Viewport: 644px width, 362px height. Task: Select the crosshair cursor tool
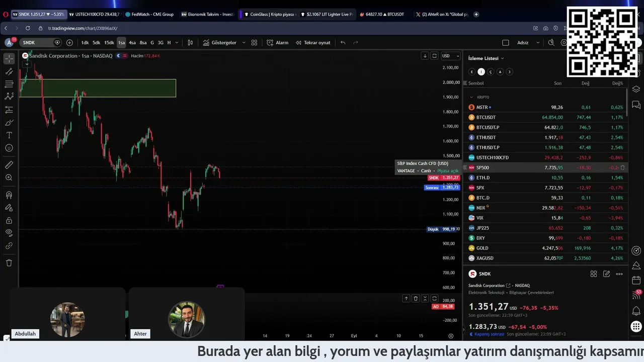point(9,59)
